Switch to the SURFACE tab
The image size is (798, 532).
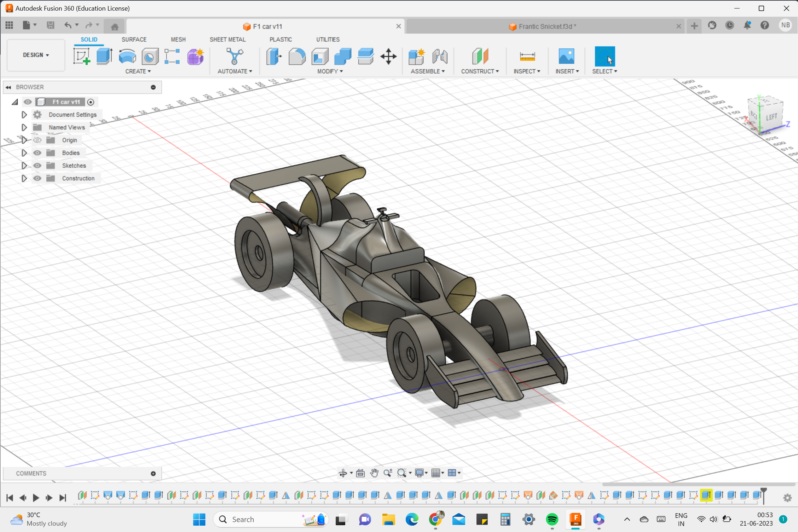click(x=134, y=39)
